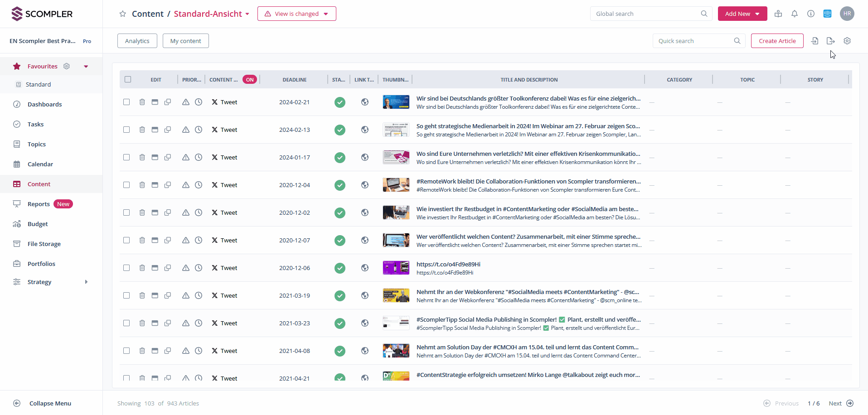Open Calendar in the sidebar
The height and width of the screenshot is (415, 868).
point(40,164)
